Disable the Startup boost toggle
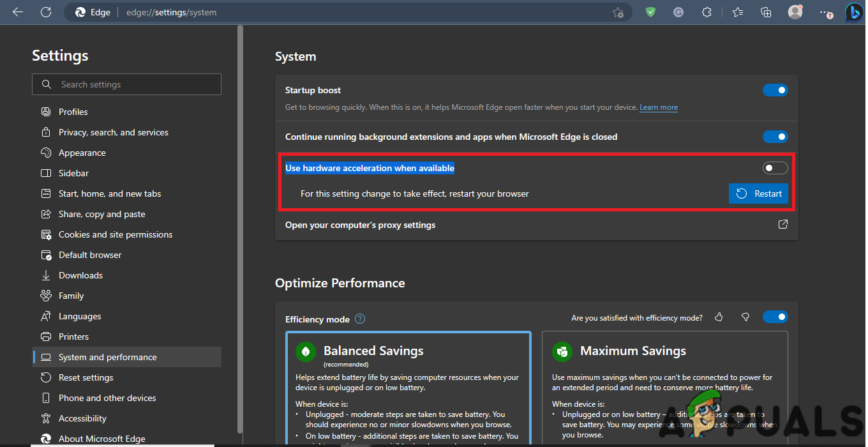The width and height of the screenshot is (868, 447). tap(775, 90)
